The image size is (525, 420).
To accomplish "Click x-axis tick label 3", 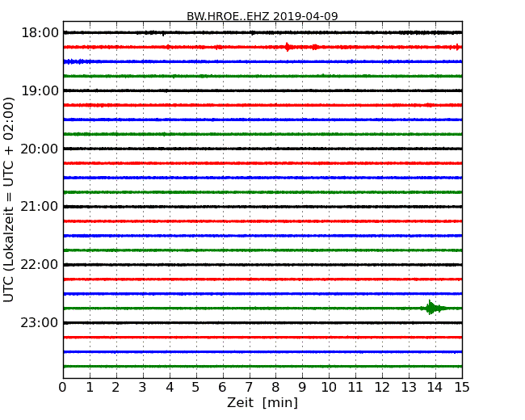I will (x=143, y=388).
